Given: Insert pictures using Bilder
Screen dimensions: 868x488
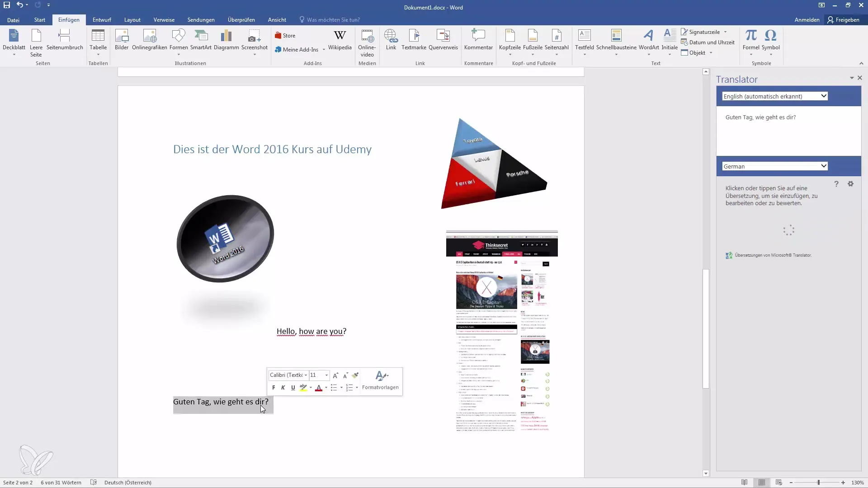Looking at the screenshot, I should tap(122, 40).
